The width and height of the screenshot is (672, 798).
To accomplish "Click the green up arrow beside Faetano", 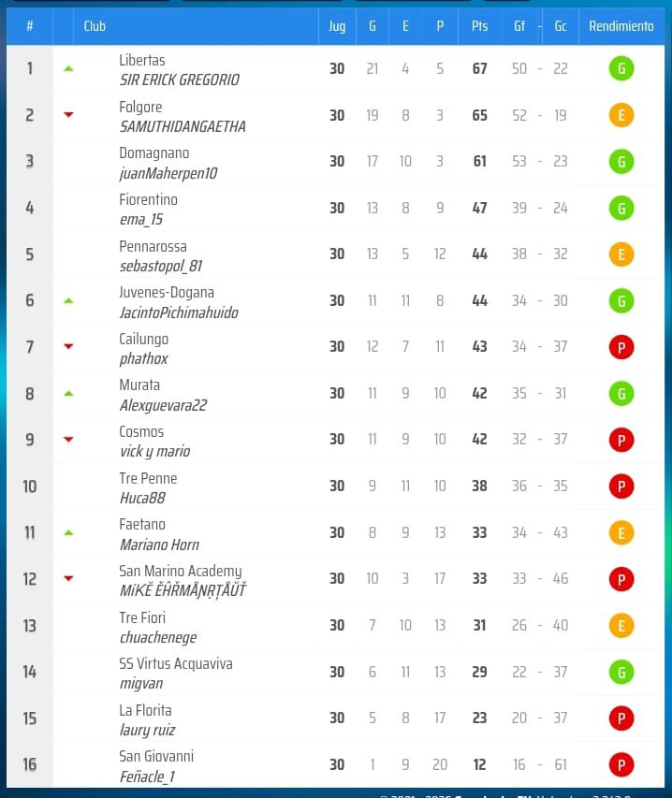I will 67,533.
